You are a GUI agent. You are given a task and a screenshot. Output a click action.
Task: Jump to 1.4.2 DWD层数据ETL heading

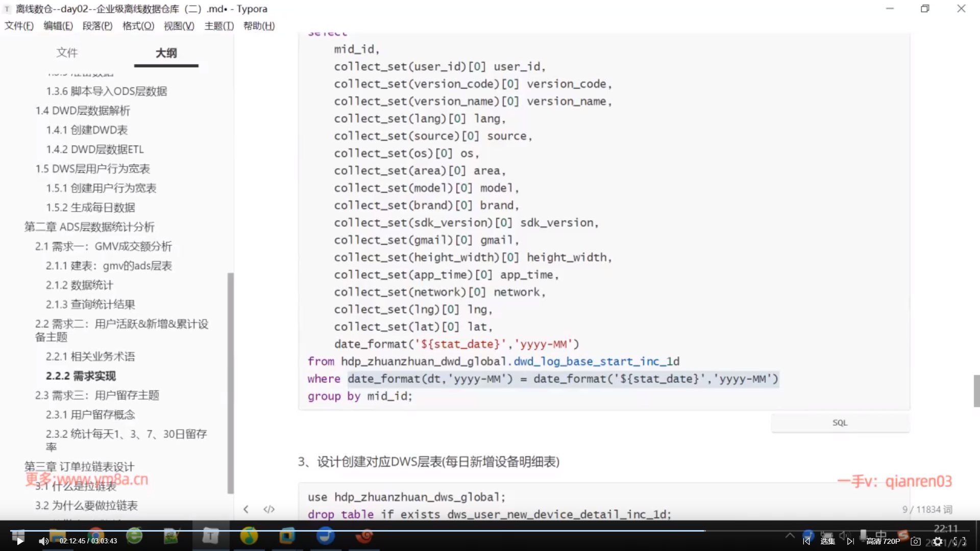pyautogui.click(x=94, y=149)
